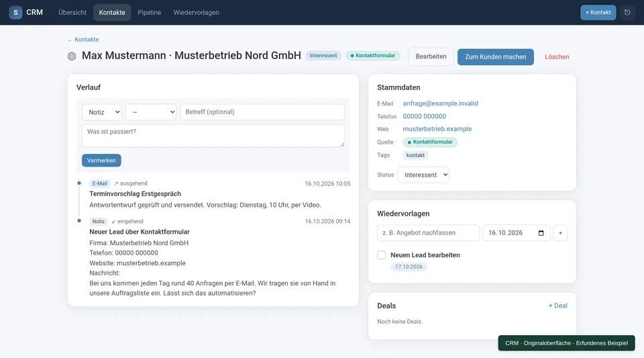This screenshot has height=358, width=644.
Task: Click the history clock icon in top bar
Action: pos(627,12)
